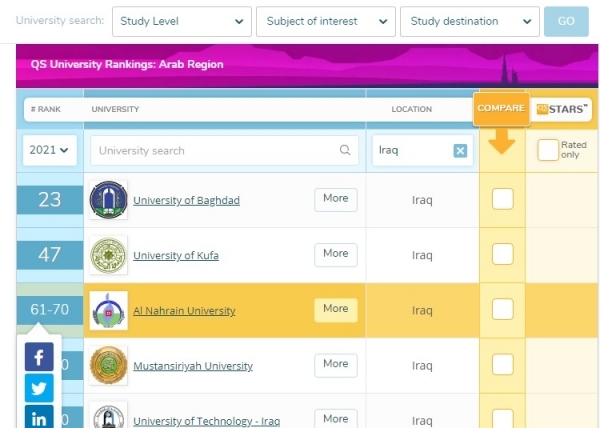The image size is (600, 428).
Task: Share on Facebook icon
Action: pos(39,357)
